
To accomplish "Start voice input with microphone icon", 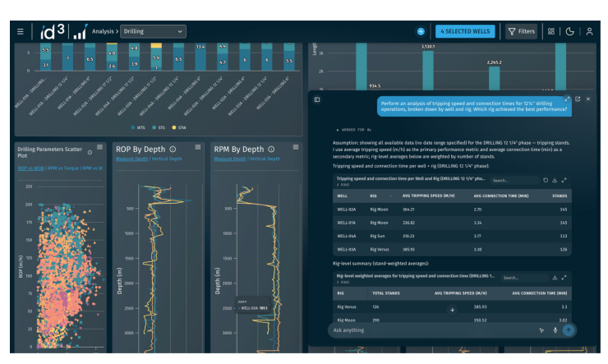I will coord(555,330).
